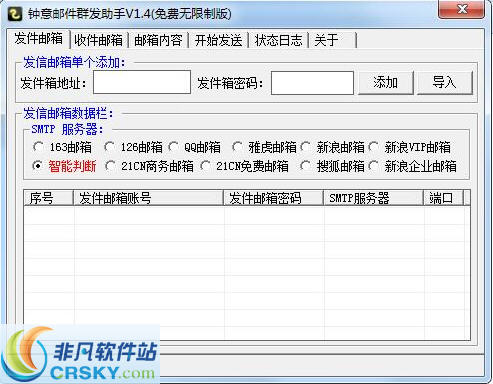Click the 序号 column header
Image resolution: width=493 pixels, height=384 pixels.
point(49,198)
